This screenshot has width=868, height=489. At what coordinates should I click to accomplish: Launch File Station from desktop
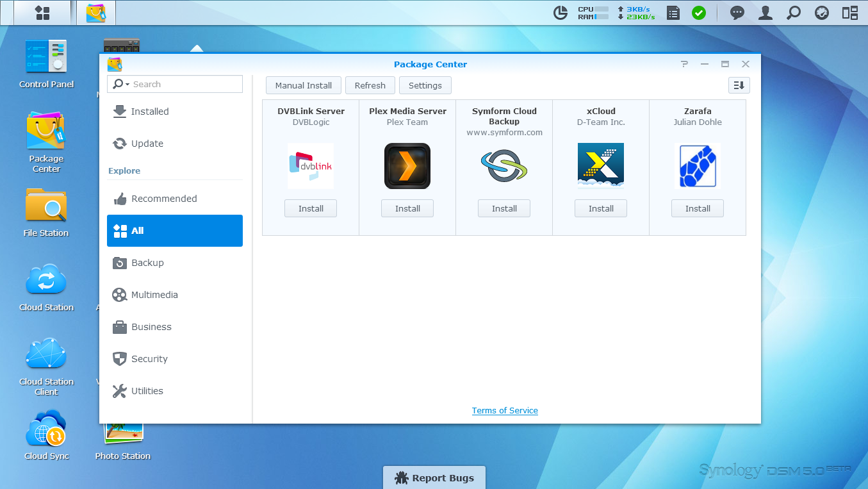pyautogui.click(x=46, y=206)
